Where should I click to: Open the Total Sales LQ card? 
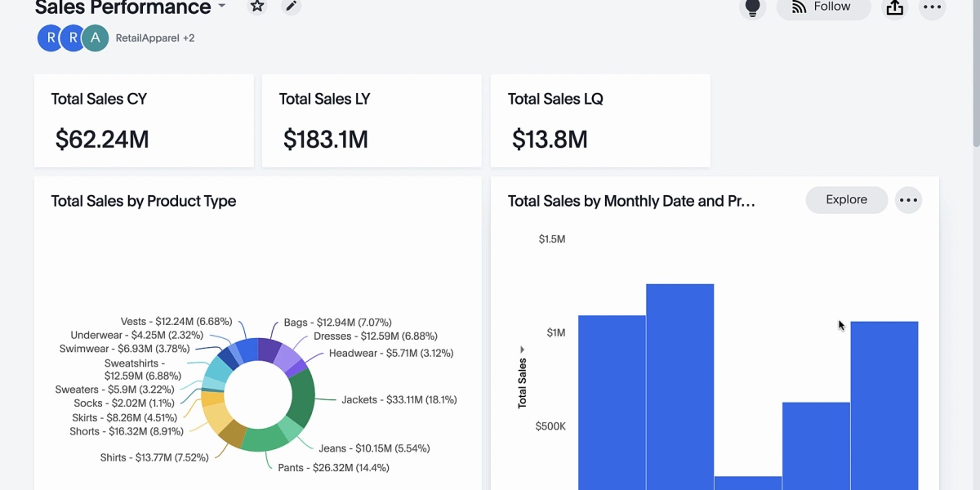(600, 121)
